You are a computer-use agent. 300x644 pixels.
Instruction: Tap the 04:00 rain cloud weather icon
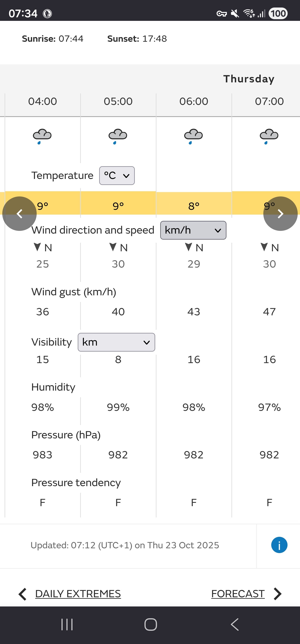pyautogui.click(x=42, y=136)
